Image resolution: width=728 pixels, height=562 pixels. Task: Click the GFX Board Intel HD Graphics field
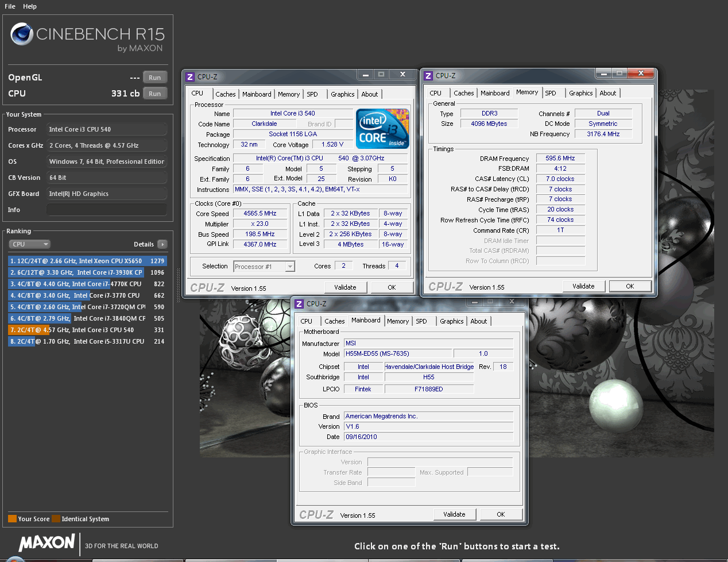(107, 194)
